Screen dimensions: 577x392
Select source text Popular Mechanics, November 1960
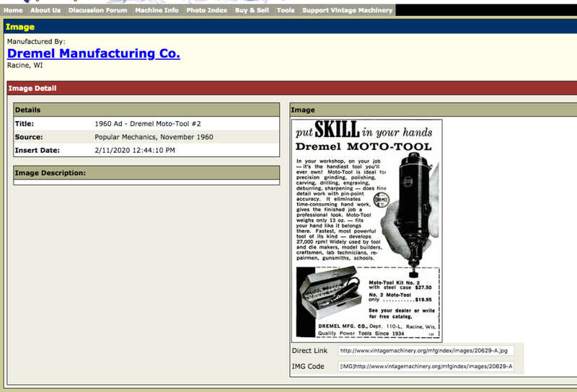coord(154,137)
